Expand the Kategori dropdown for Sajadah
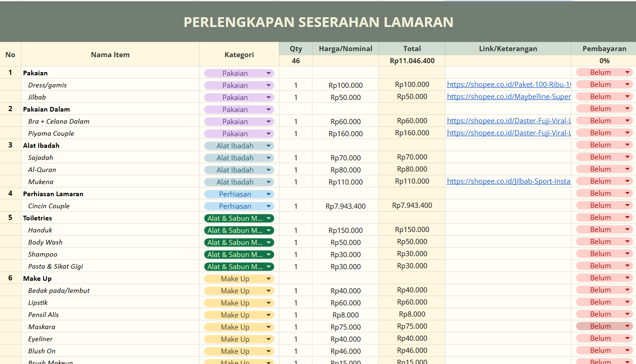This screenshot has height=364, width=636. click(x=268, y=158)
